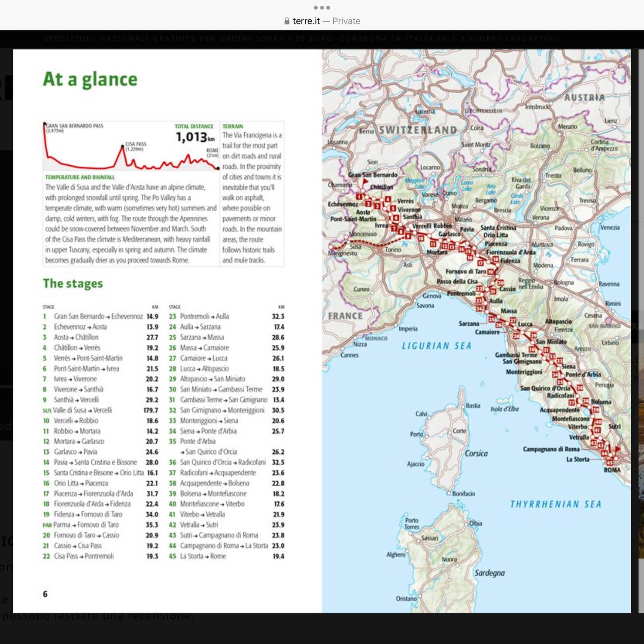The image size is (644, 644).
Task: Tap the Viterbo label on the map
Action: [577, 427]
